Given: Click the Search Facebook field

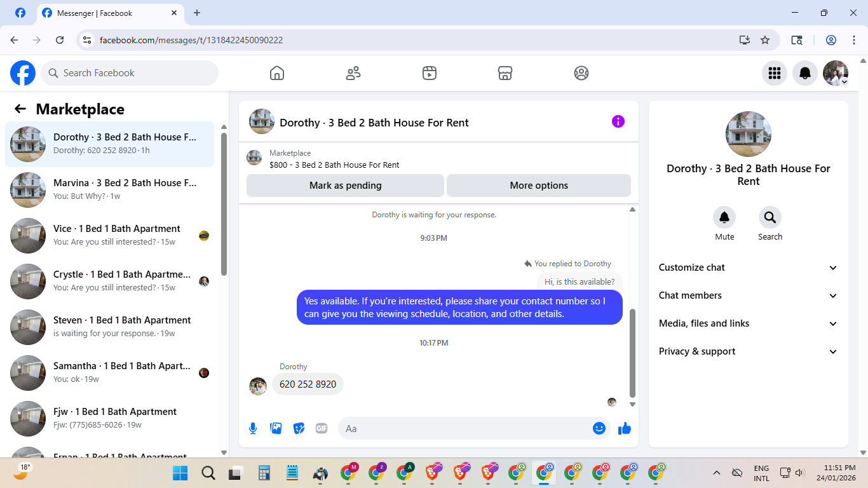Looking at the screenshot, I should pyautogui.click(x=130, y=73).
